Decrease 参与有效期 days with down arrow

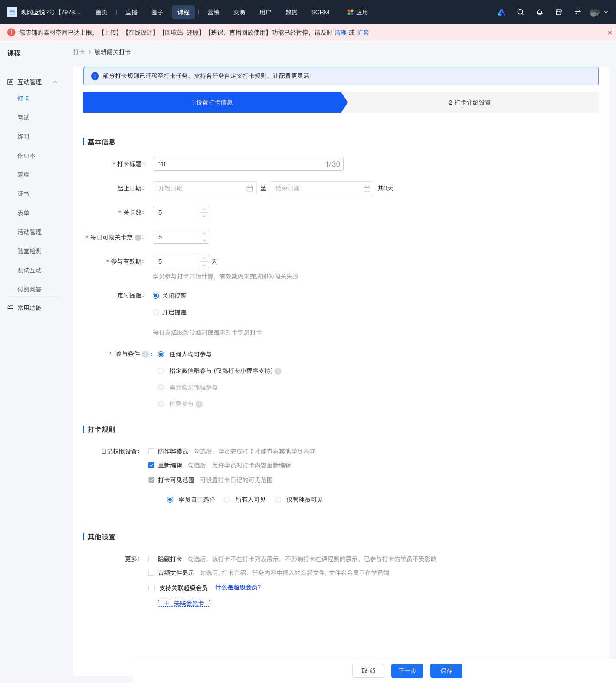click(204, 265)
